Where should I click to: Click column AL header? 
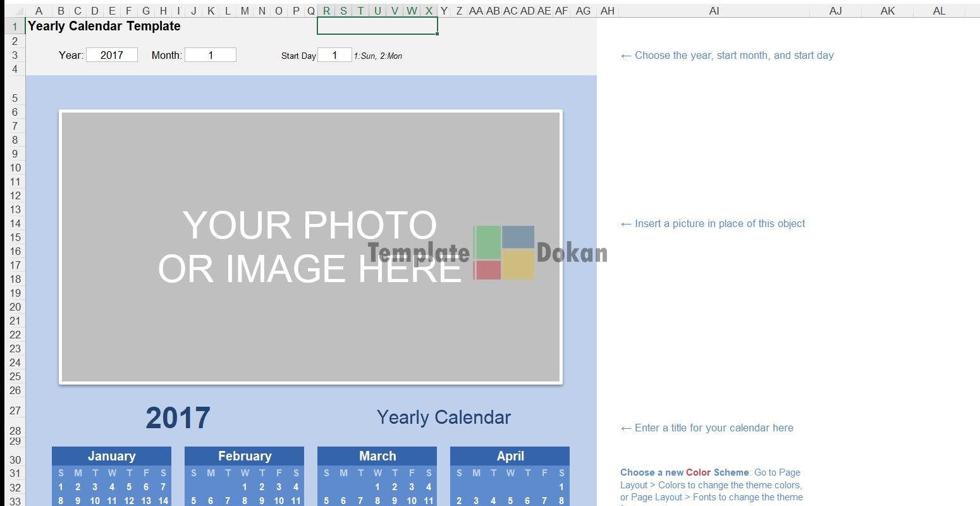pyautogui.click(x=939, y=11)
